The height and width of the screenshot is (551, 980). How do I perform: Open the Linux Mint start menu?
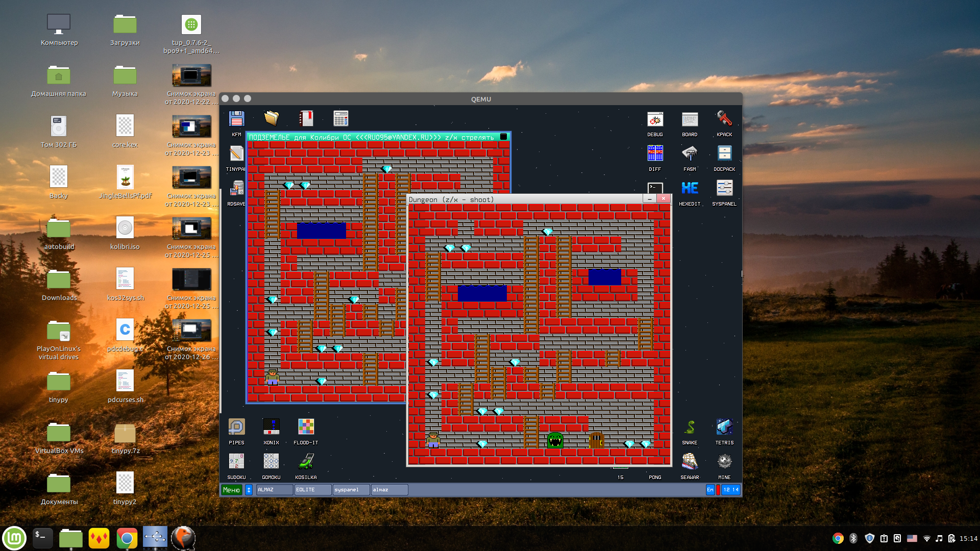[14, 538]
